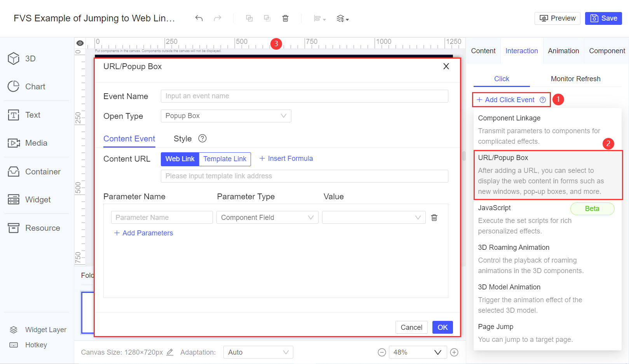Open the Open Type dropdown showing Popup Box

coord(226,116)
